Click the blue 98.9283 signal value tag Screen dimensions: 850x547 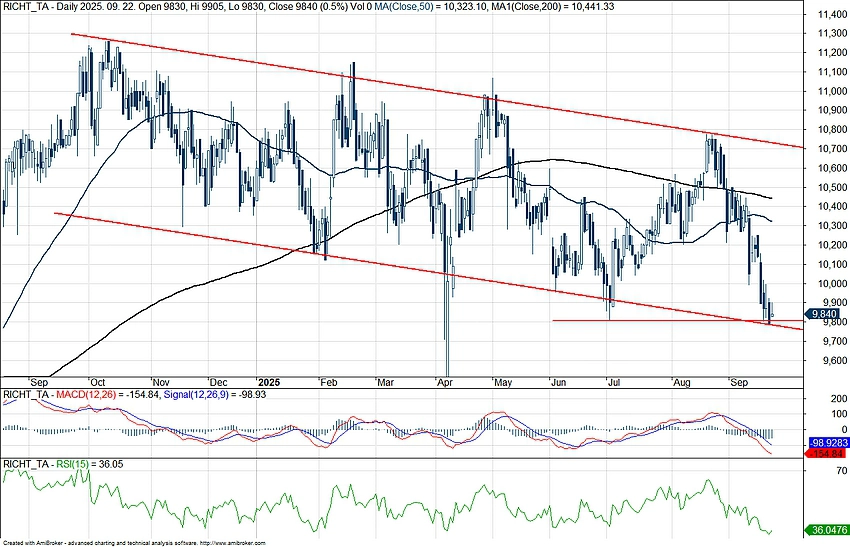825,441
